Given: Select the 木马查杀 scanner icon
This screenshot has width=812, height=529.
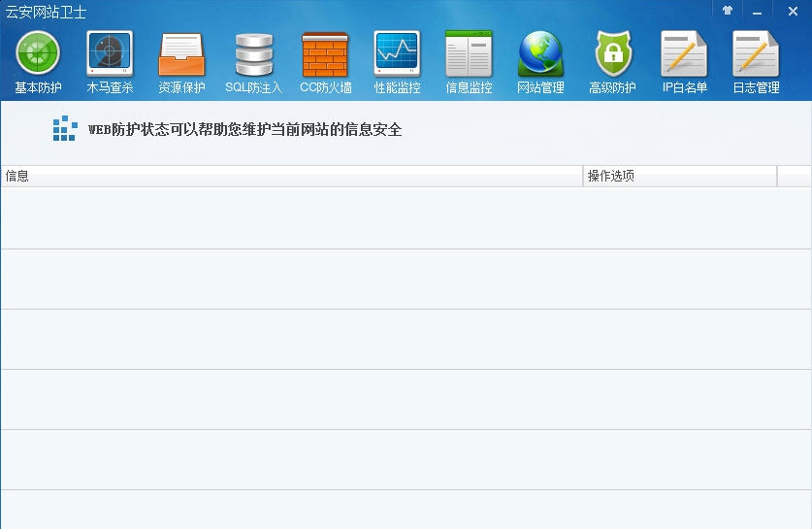Looking at the screenshot, I should point(110,52).
